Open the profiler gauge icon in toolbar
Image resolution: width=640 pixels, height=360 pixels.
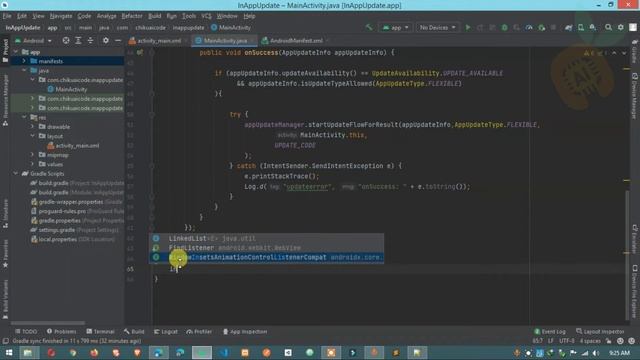point(529,27)
